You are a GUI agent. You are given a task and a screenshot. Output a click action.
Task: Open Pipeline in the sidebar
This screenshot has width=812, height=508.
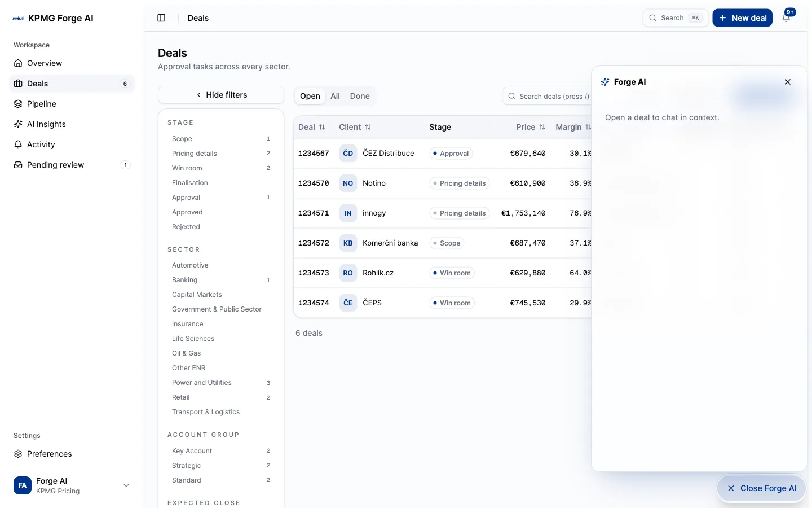72,104
